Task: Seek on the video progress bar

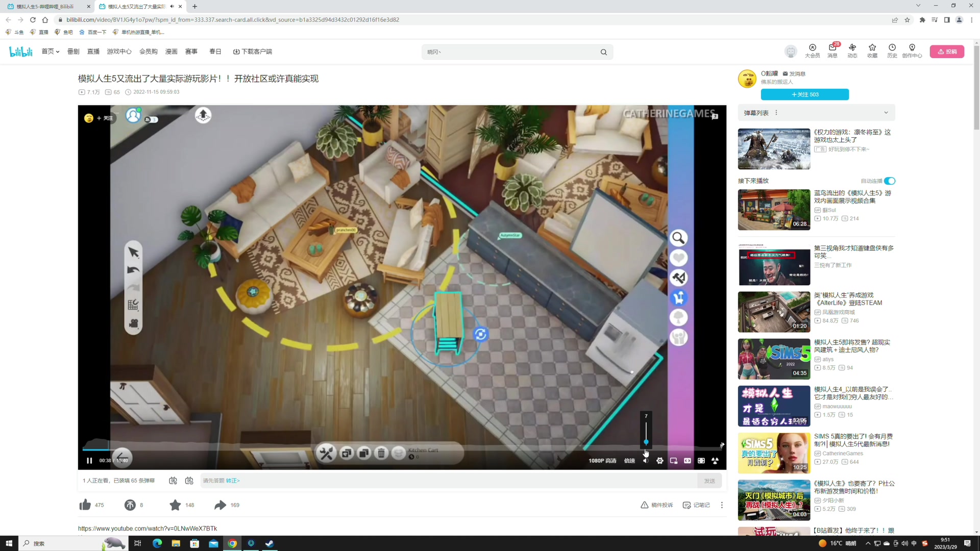Action: tap(402, 449)
